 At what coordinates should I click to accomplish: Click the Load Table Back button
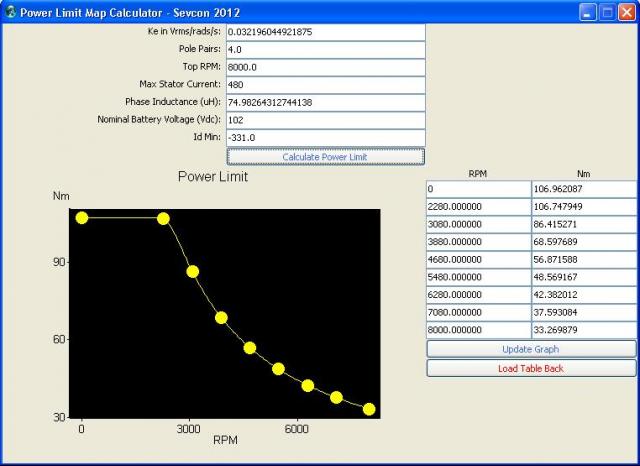click(x=531, y=368)
